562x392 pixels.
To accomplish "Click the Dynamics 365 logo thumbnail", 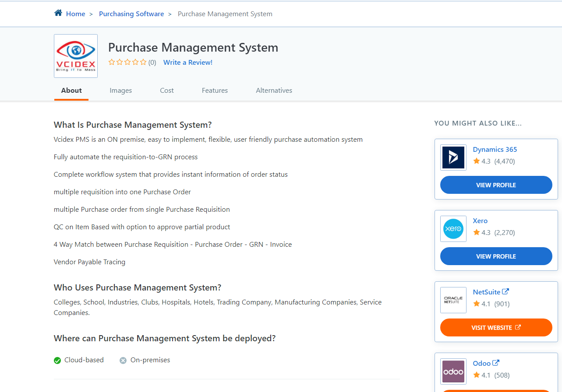I will tap(453, 157).
